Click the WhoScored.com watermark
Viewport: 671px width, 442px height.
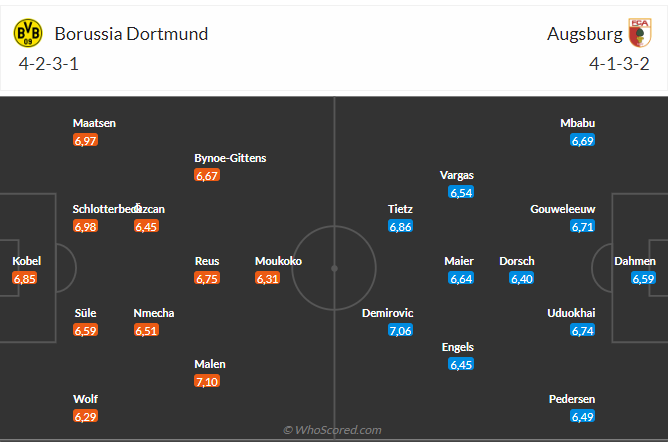(x=333, y=430)
